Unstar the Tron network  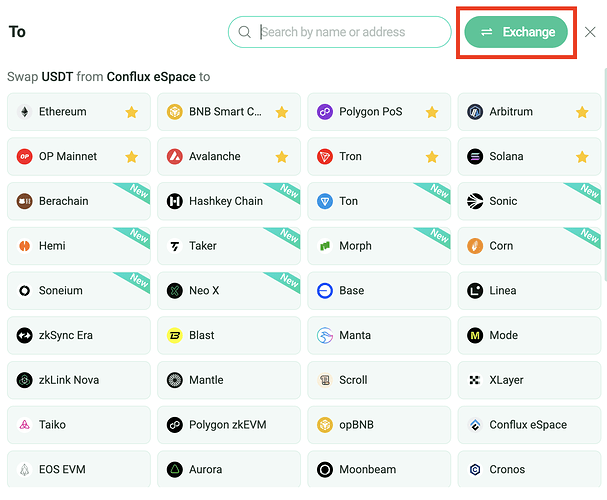click(432, 157)
